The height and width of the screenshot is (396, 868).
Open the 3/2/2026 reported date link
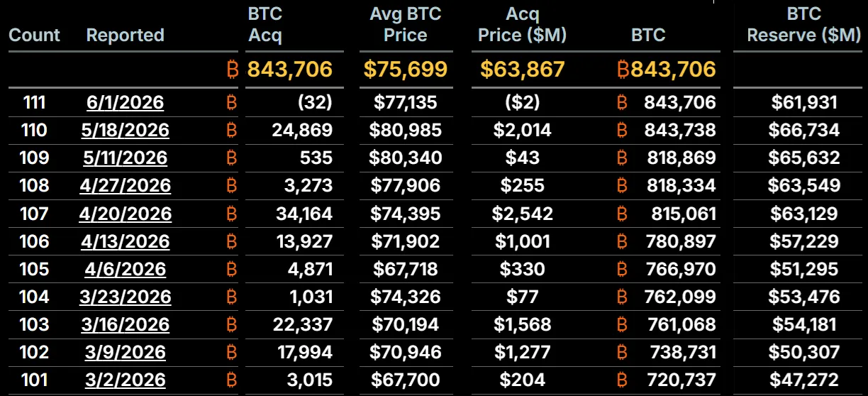[x=125, y=380]
